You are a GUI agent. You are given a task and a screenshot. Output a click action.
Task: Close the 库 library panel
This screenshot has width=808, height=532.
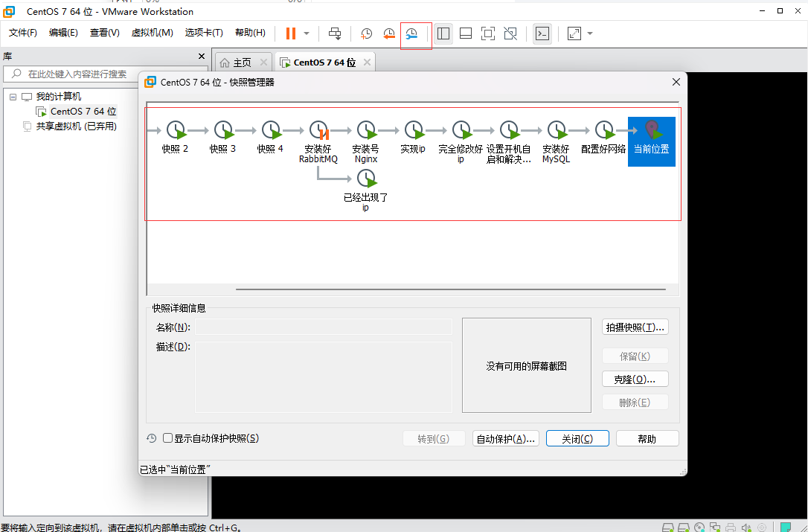pos(202,57)
